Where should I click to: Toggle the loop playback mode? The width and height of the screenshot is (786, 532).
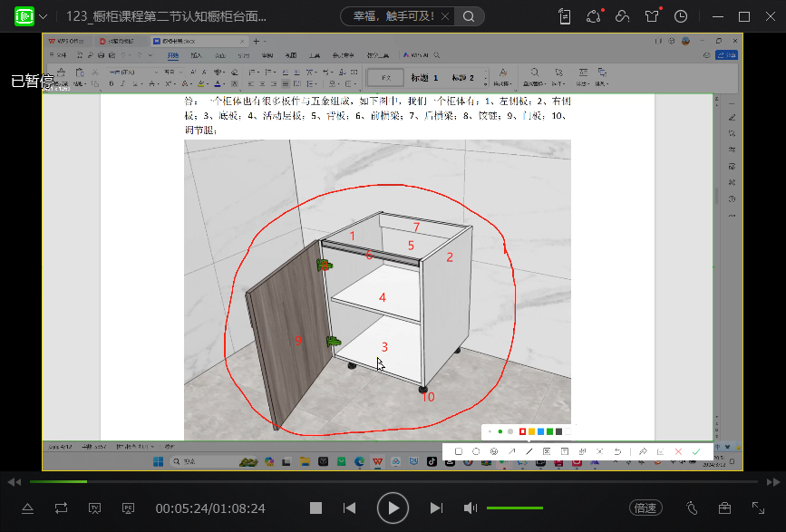[x=61, y=508]
